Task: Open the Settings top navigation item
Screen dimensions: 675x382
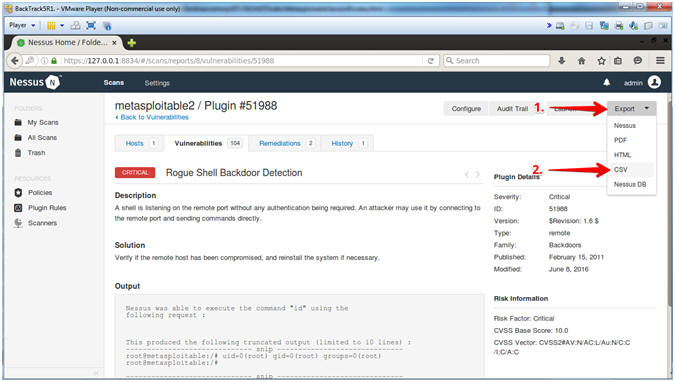Action: click(157, 83)
